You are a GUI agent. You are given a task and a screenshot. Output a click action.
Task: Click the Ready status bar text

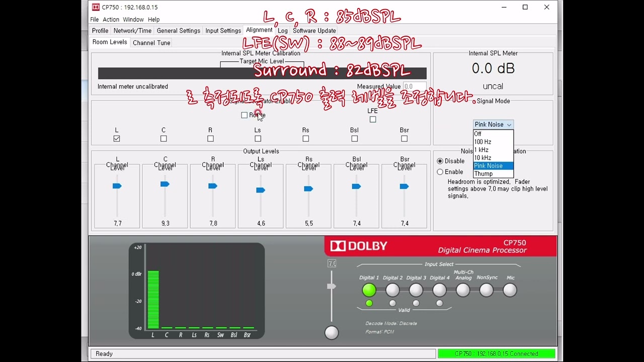pyautogui.click(x=104, y=354)
